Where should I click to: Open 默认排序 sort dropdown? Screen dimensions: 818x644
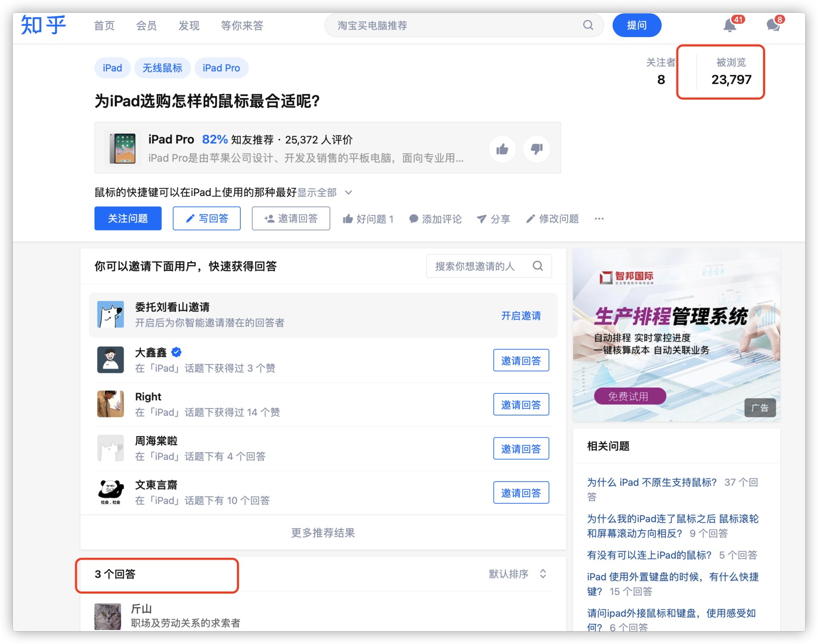pyautogui.click(x=517, y=574)
